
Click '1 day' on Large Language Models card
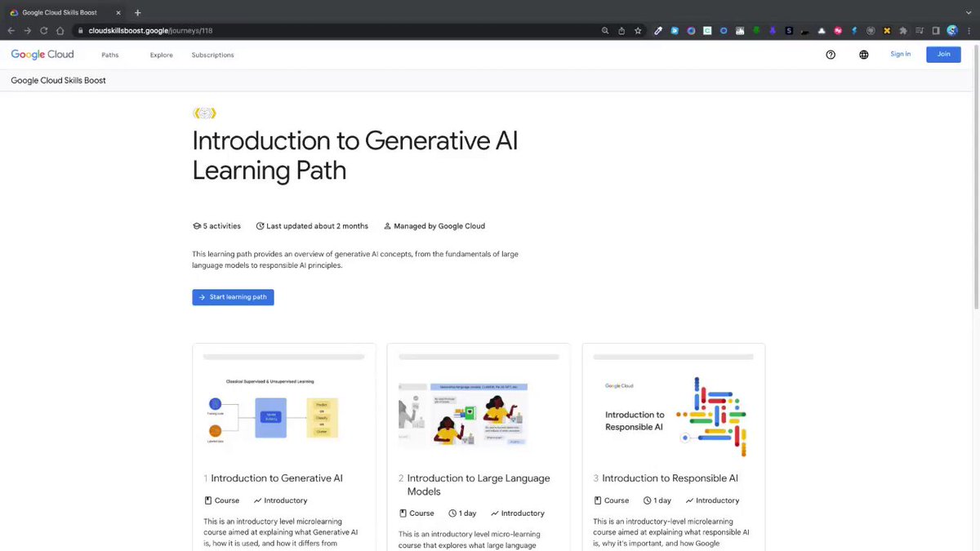tap(468, 513)
